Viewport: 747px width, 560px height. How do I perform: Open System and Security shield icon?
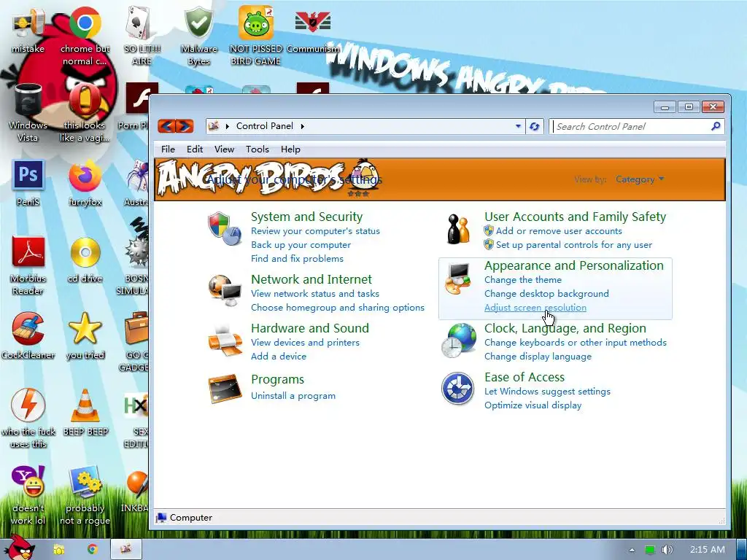[x=225, y=228]
